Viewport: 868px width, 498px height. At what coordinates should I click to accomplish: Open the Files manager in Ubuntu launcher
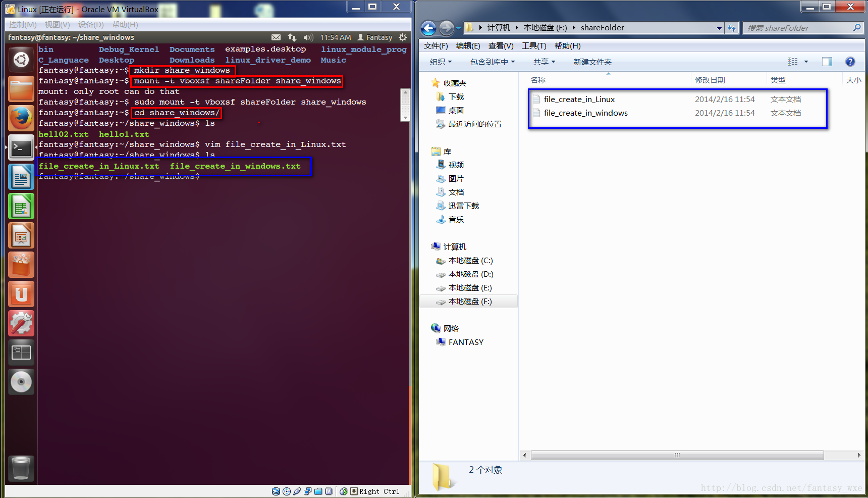[x=21, y=89]
